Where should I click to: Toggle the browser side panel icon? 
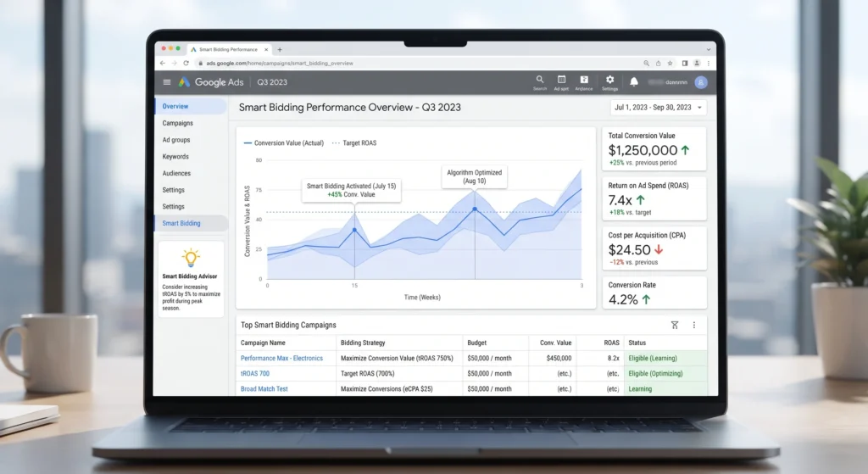685,63
